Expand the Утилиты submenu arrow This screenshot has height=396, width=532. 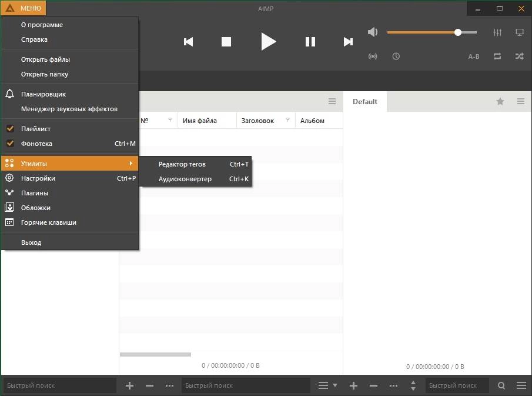[131, 164]
